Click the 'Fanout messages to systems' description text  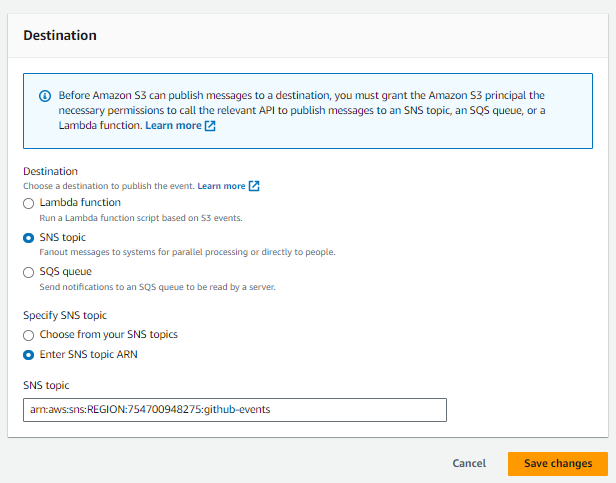[187, 252]
